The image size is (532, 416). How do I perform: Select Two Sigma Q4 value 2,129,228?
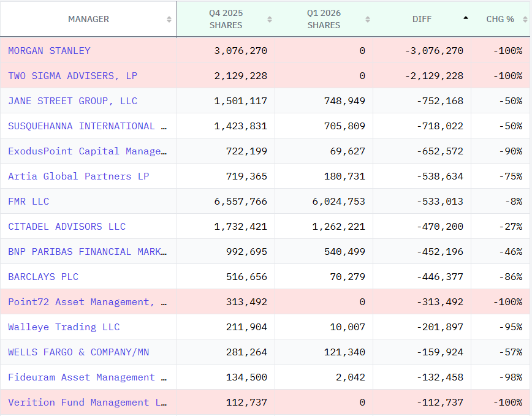tap(241, 75)
